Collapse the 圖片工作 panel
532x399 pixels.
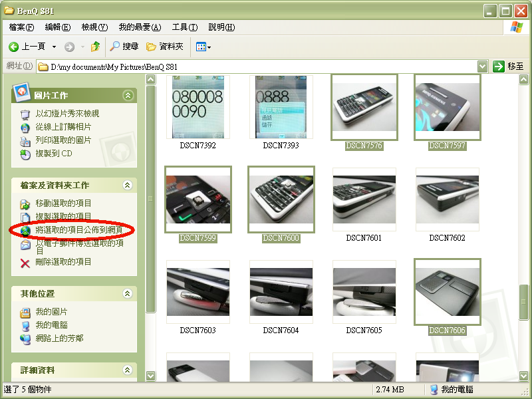tap(128, 95)
